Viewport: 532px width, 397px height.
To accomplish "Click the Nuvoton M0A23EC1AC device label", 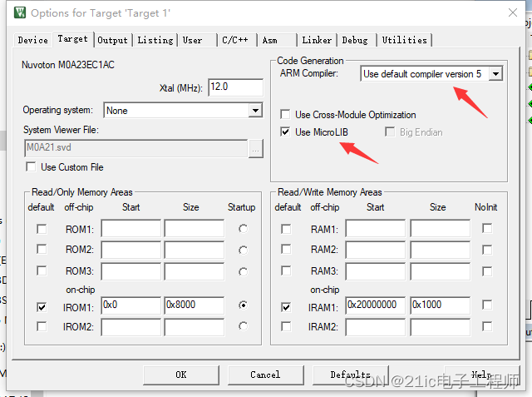I will 68,65.
